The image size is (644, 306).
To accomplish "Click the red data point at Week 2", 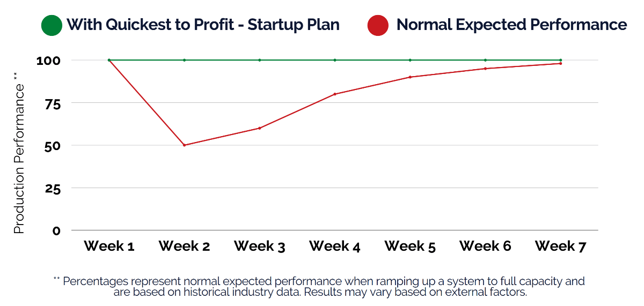I will (x=184, y=145).
